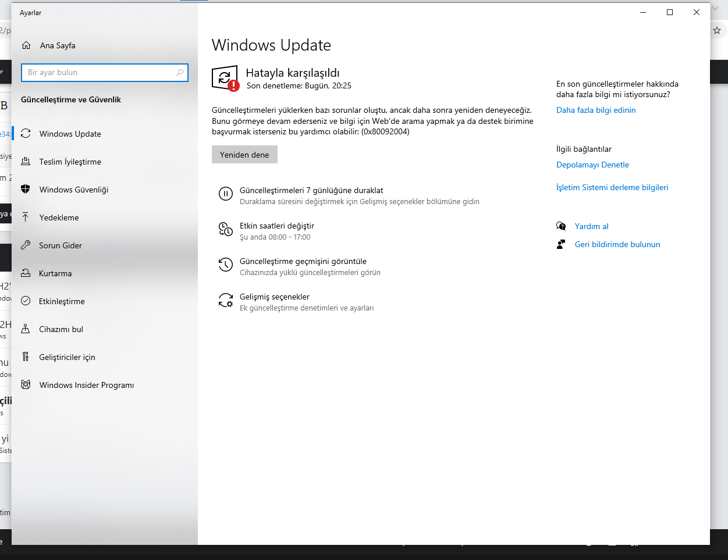Click the update error status icon
The image size is (728, 560).
[x=225, y=79]
